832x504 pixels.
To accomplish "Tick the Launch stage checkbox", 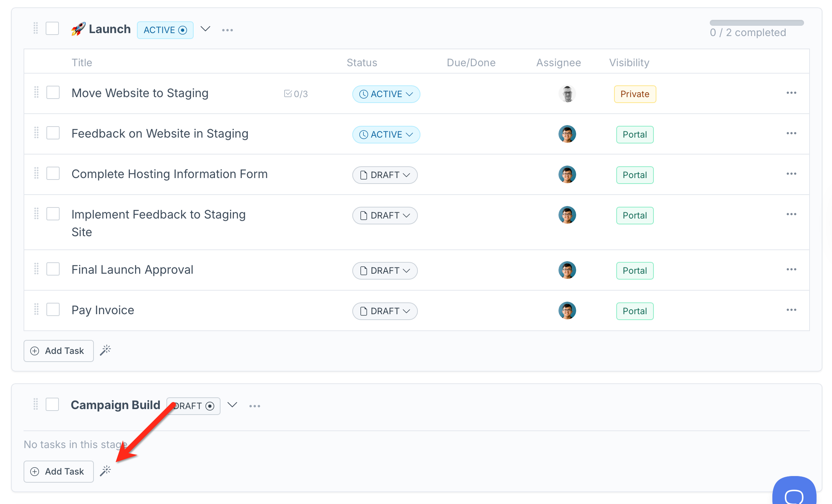I will 52,28.
